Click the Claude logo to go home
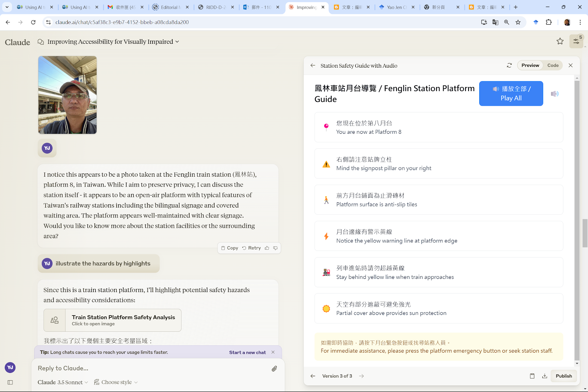588x392 pixels. (x=18, y=42)
